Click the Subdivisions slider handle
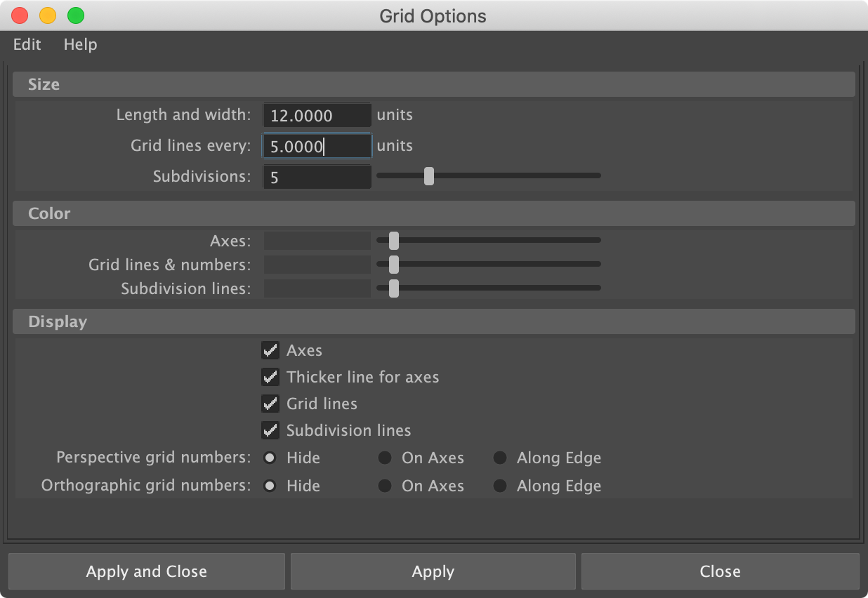Screen dimensions: 868x598 [429, 176]
